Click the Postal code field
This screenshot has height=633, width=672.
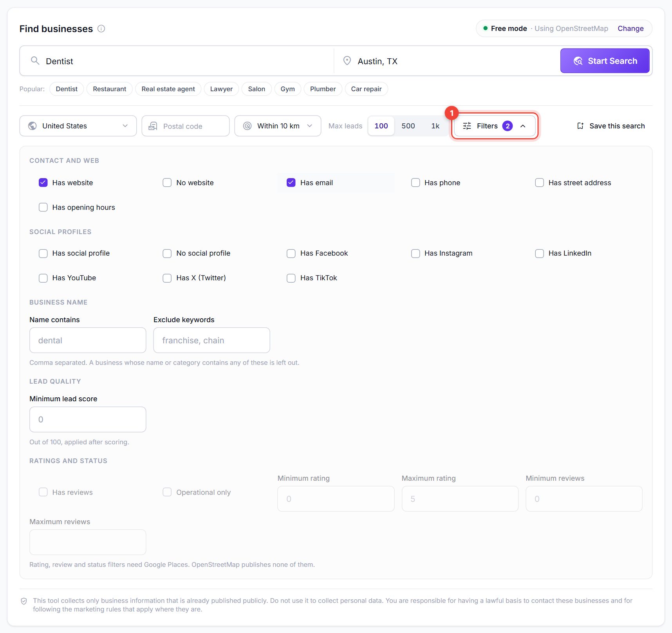click(x=186, y=126)
